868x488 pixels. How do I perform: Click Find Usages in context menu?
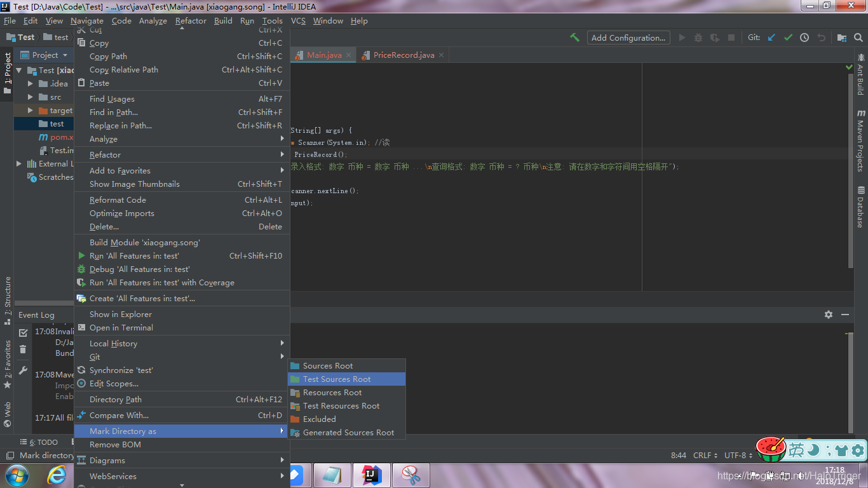[182, 98]
